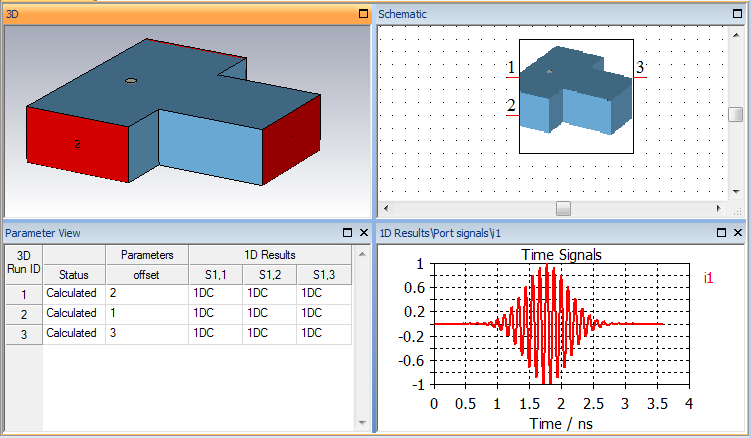
Task: Click the Schematic horizontal scrollbar thumb
Action: click(563, 208)
